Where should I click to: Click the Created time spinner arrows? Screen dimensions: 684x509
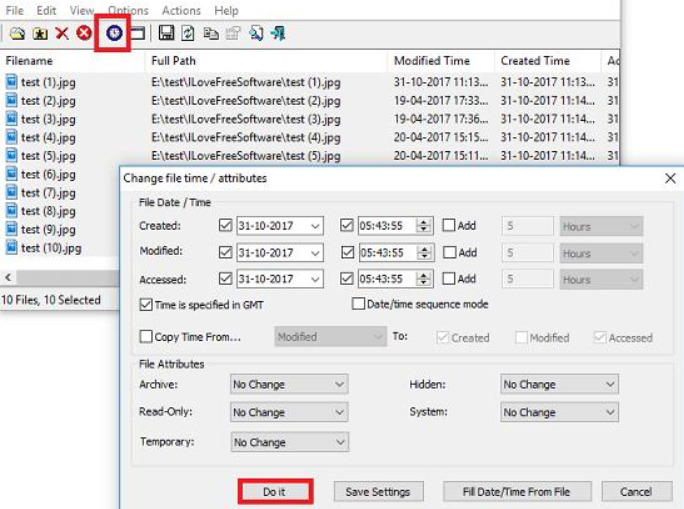click(423, 226)
